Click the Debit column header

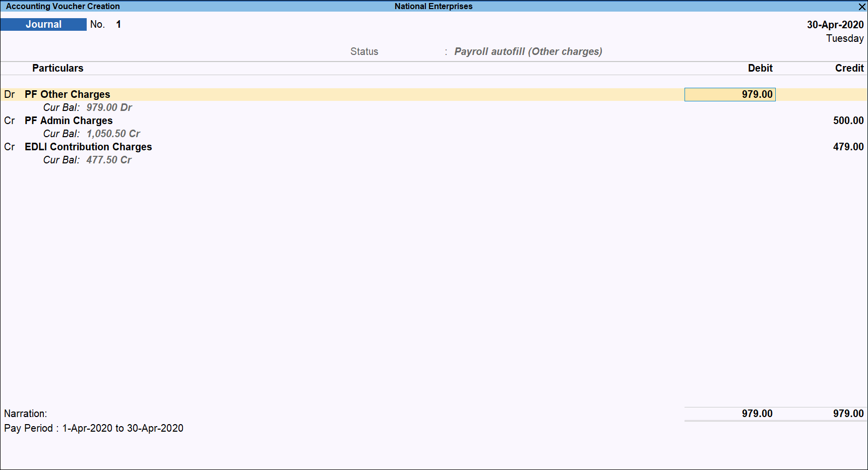760,68
